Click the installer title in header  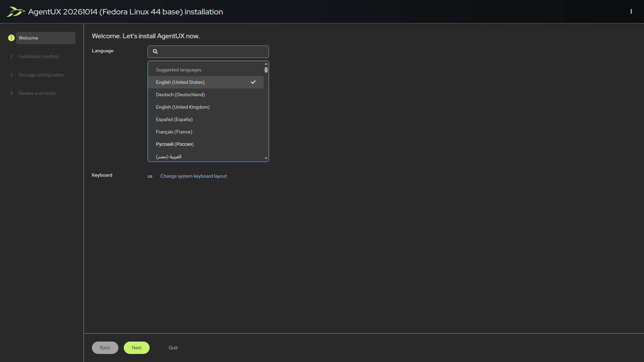(x=125, y=12)
